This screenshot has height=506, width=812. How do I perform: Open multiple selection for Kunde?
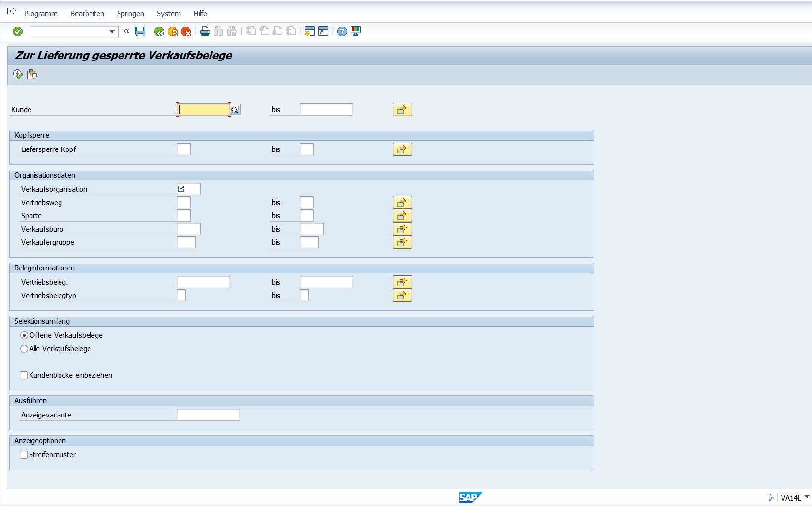[x=402, y=109]
